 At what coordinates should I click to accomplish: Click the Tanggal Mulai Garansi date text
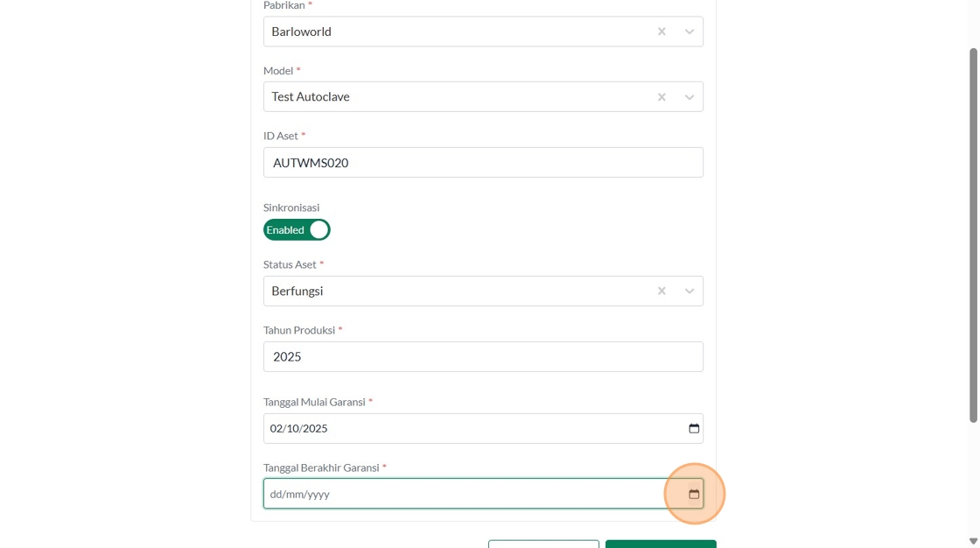point(299,429)
